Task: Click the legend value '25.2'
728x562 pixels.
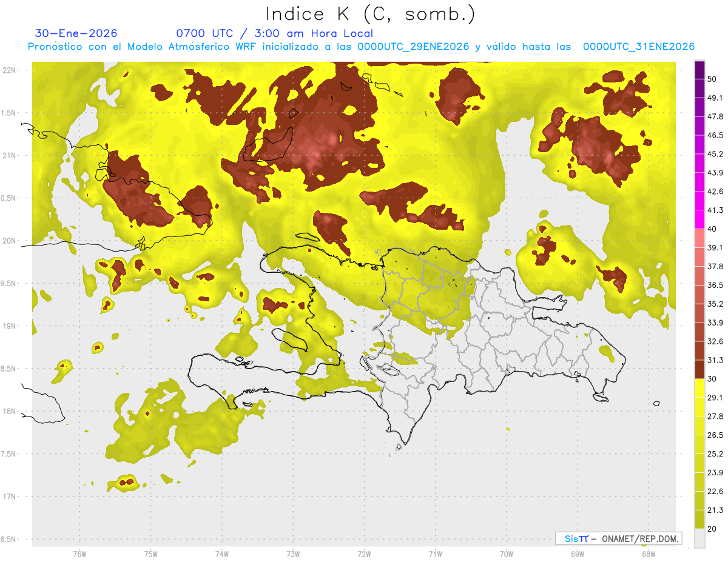Action: click(715, 453)
